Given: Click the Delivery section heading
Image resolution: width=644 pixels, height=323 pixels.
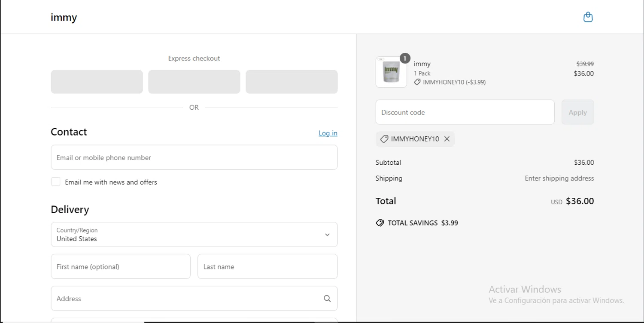Looking at the screenshot, I should point(70,209).
